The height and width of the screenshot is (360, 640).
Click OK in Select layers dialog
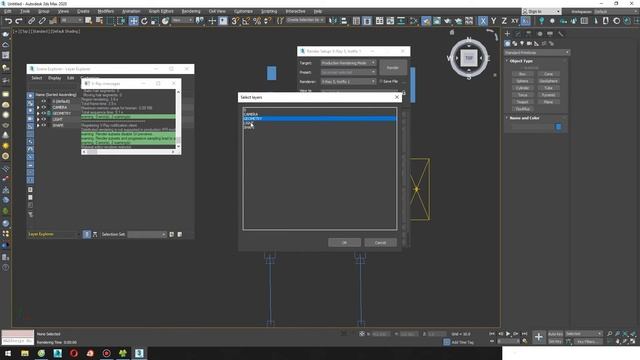click(x=344, y=242)
